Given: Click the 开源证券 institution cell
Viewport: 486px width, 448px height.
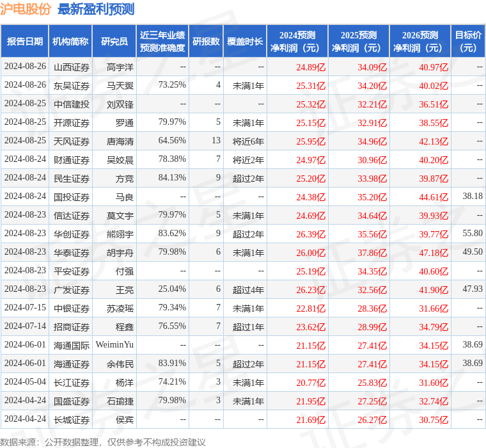Looking at the screenshot, I should point(72,123).
